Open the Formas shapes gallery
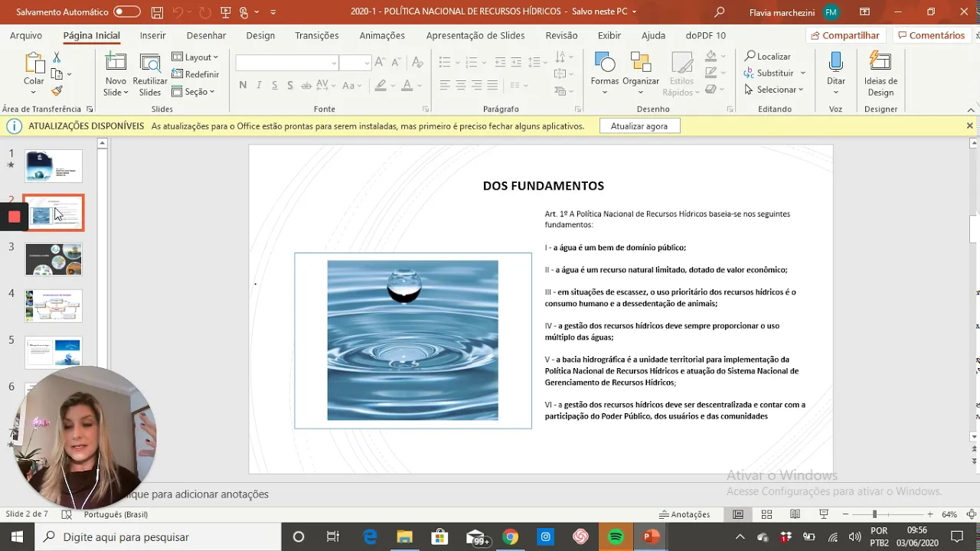 coord(605,73)
